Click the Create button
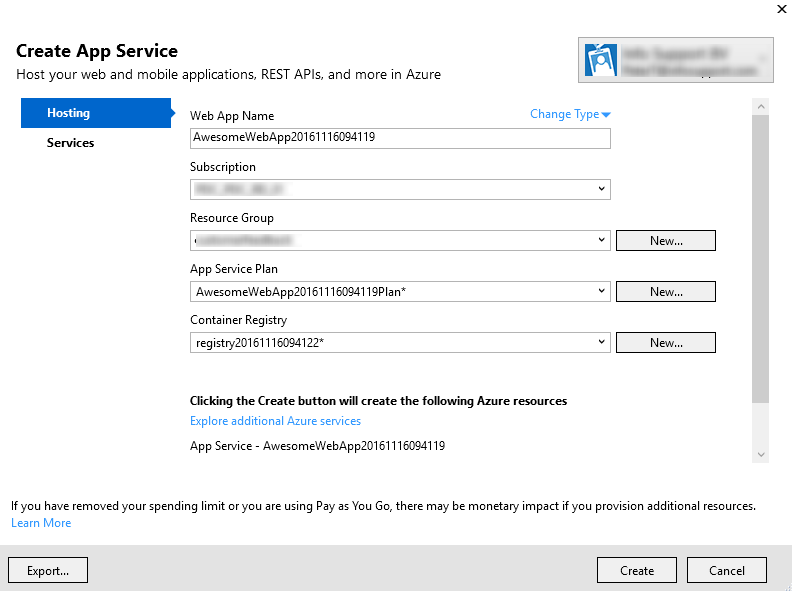792x591 pixels. point(637,570)
